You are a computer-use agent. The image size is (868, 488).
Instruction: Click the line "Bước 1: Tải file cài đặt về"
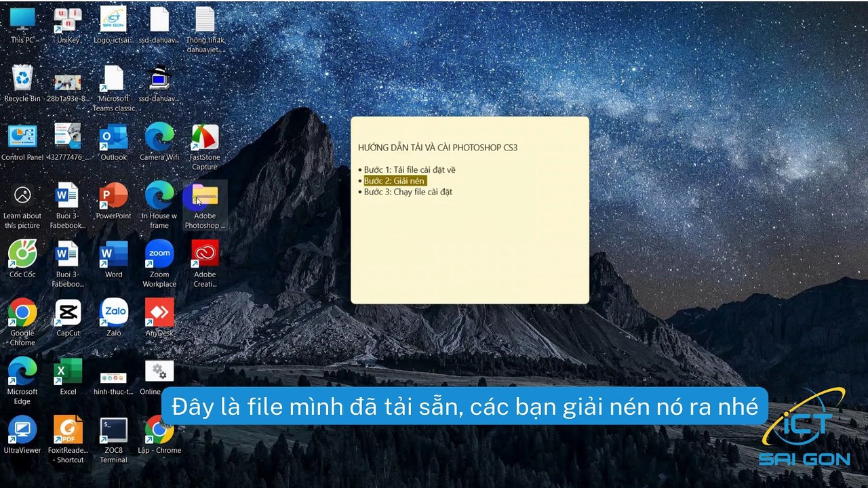[410, 169]
